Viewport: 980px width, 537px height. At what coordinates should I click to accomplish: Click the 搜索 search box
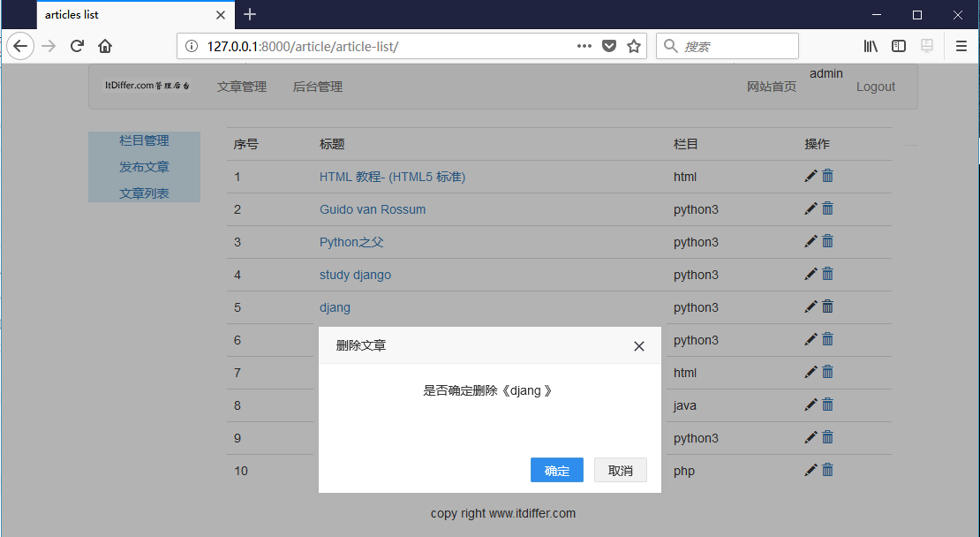click(x=727, y=46)
